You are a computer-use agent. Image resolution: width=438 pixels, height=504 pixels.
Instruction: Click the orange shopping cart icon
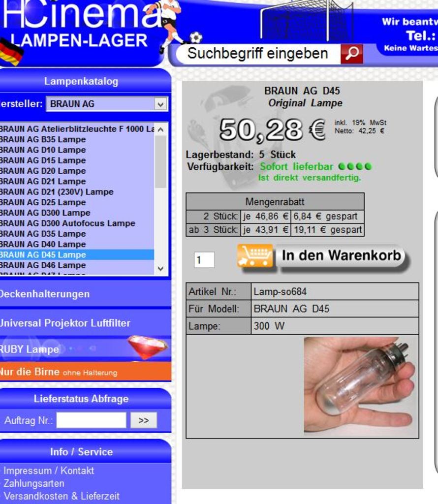pos(255,256)
